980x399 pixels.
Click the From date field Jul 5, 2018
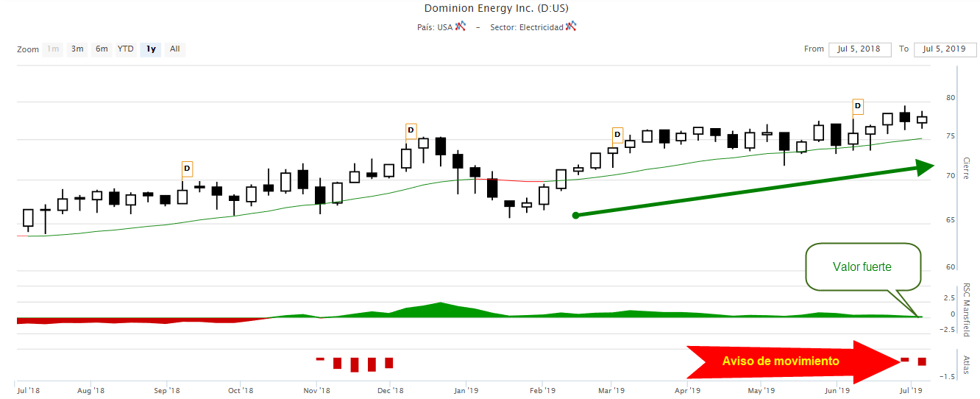pos(860,49)
